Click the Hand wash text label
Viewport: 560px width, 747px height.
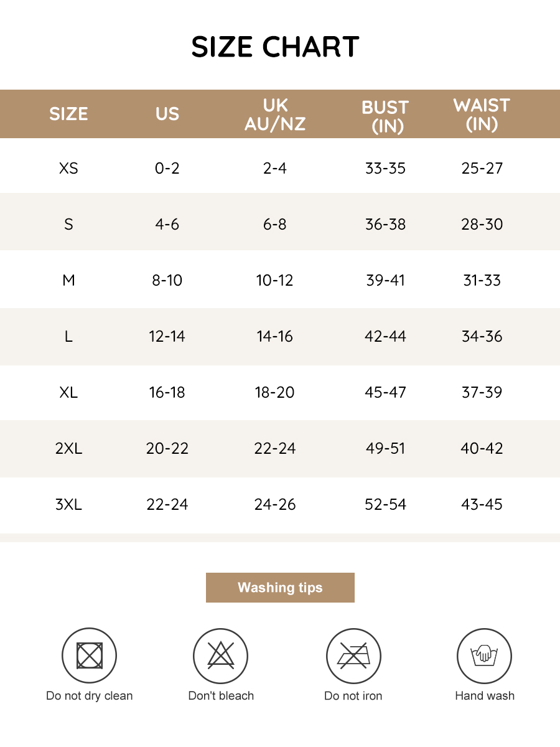pyautogui.click(x=485, y=696)
